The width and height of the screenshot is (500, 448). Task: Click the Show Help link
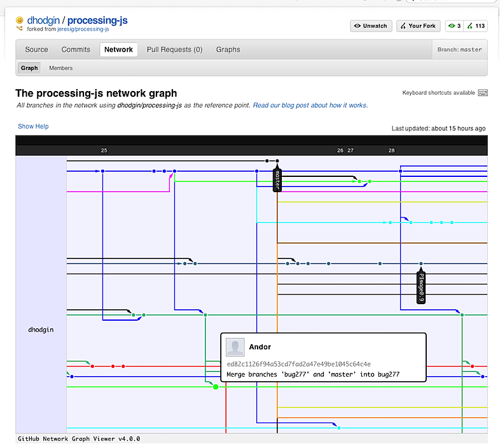(33, 127)
